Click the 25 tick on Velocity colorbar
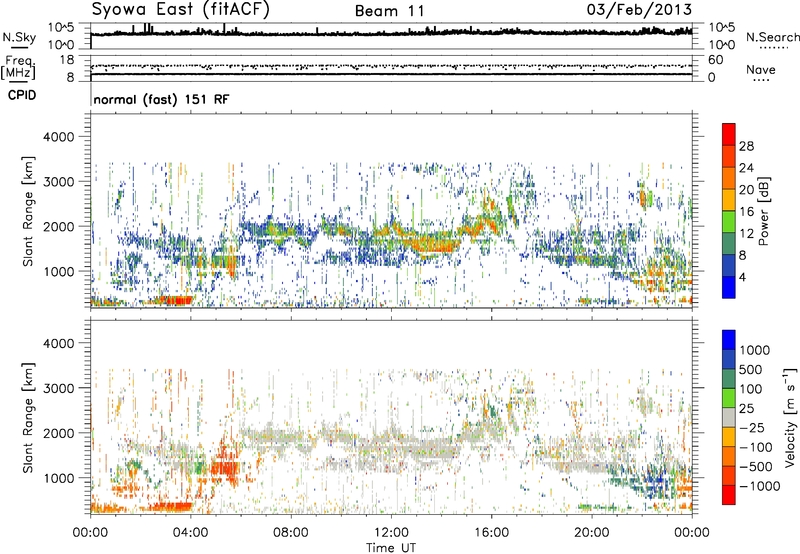The image size is (800, 554). pos(746,408)
